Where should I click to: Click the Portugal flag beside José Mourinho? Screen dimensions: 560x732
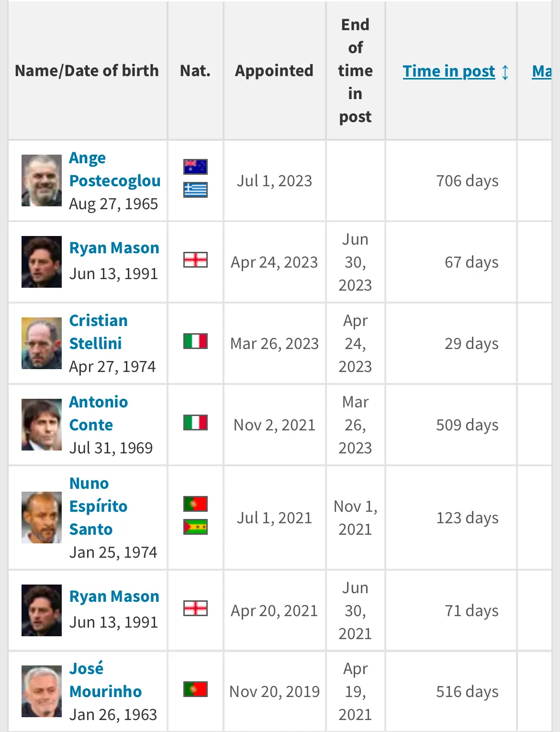195,689
